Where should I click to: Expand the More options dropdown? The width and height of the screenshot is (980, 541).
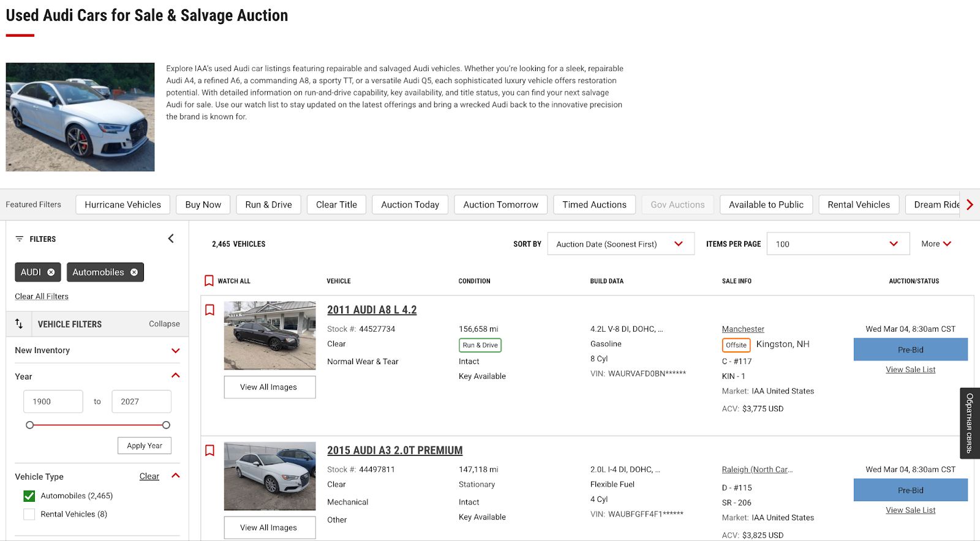coord(937,244)
